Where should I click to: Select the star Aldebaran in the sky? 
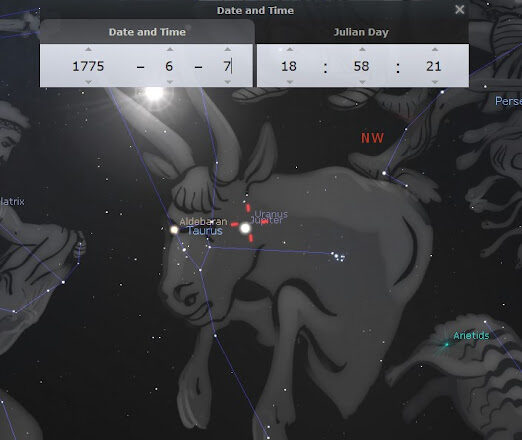[174, 230]
